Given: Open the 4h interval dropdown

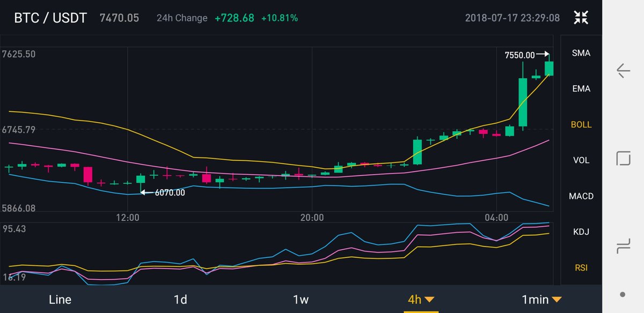Looking at the screenshot, I should click(421, 300).
